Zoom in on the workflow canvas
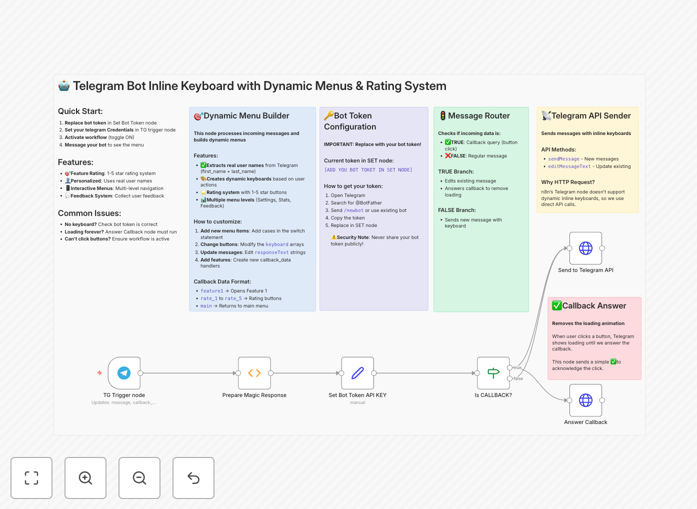The image size is (697, 509). [85, 478]
